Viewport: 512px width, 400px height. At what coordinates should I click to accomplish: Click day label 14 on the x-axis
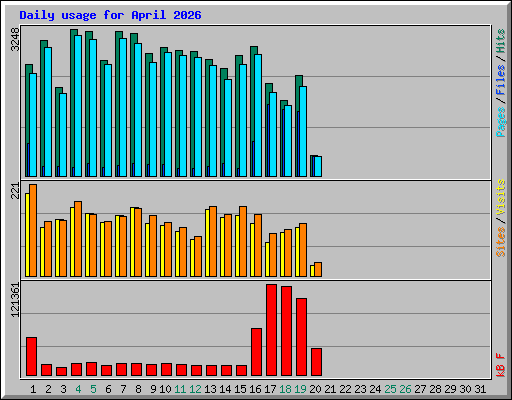pos(225,389)
